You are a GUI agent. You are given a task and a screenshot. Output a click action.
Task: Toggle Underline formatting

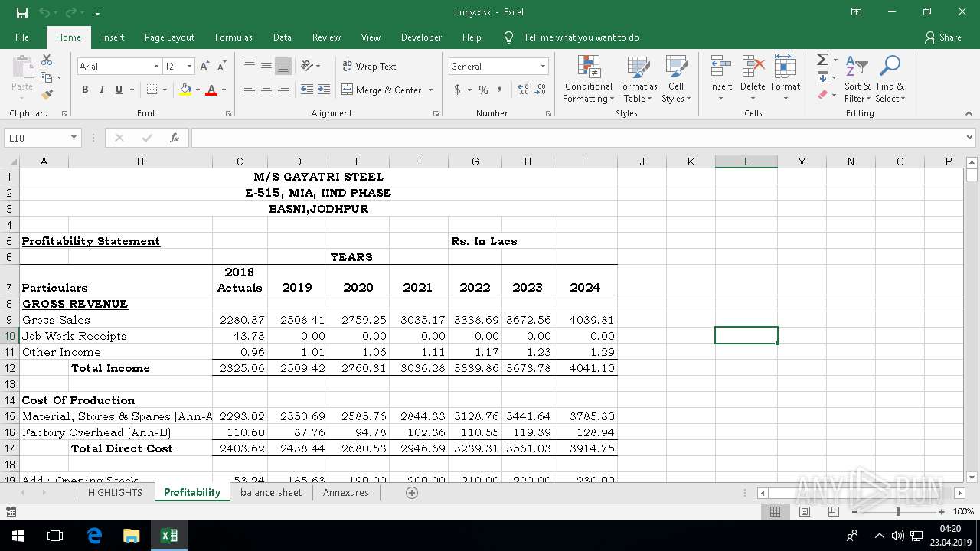click(x=119, y=90)
